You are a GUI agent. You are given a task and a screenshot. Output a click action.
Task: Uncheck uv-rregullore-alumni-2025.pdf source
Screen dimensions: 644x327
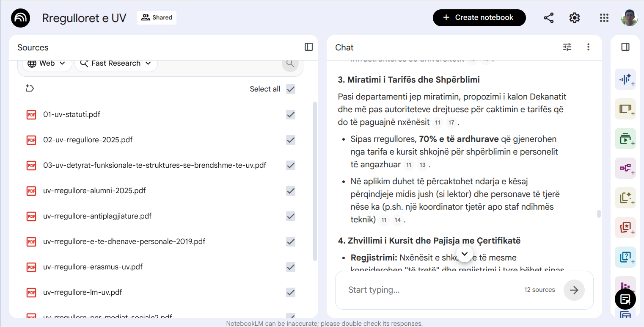[291, 191]
